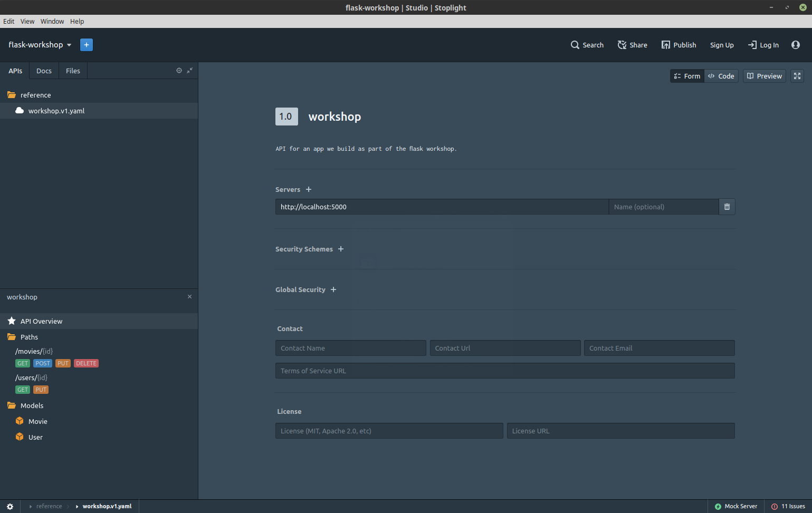Add a server with the Servers plus icon

309,189
